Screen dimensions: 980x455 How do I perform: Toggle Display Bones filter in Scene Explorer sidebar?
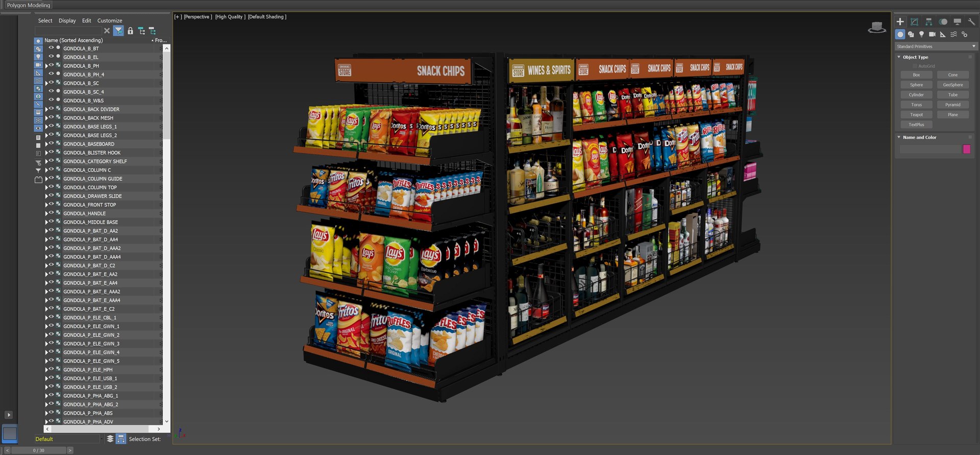tap(38, 104)
